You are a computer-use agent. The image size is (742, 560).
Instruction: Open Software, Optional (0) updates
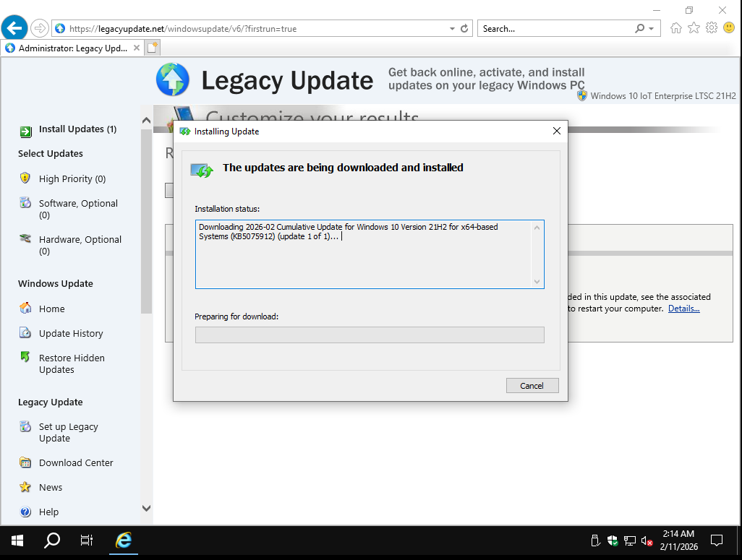(x=78, y=209)
